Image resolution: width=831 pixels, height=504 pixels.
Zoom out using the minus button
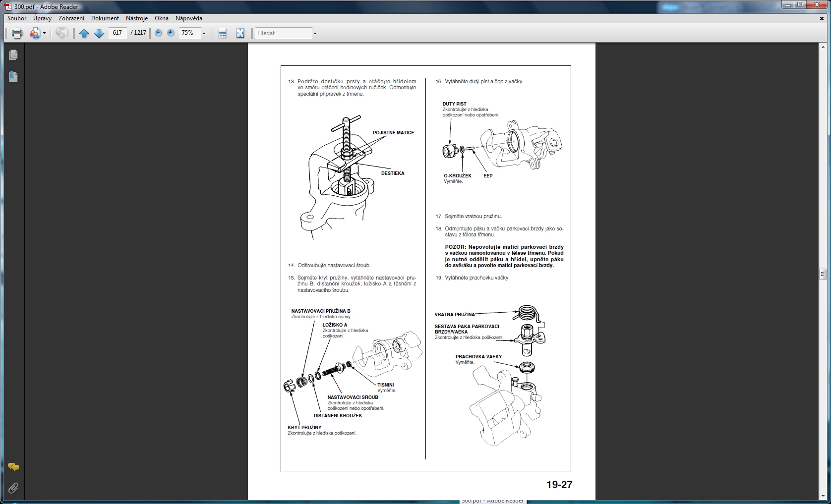158,33
